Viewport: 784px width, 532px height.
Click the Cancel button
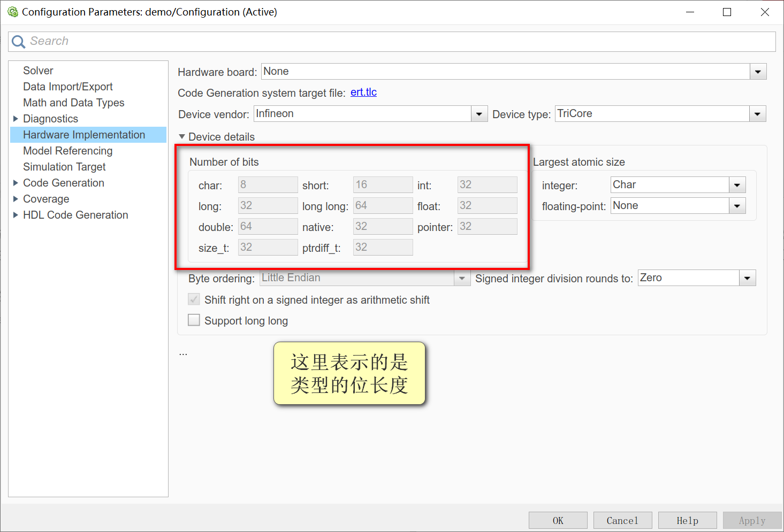click(x=622, y=520)
